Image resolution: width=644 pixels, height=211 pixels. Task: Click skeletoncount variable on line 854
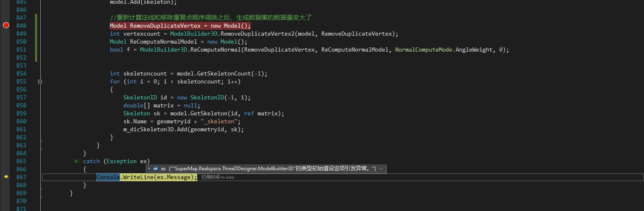[x=145, y=73]
